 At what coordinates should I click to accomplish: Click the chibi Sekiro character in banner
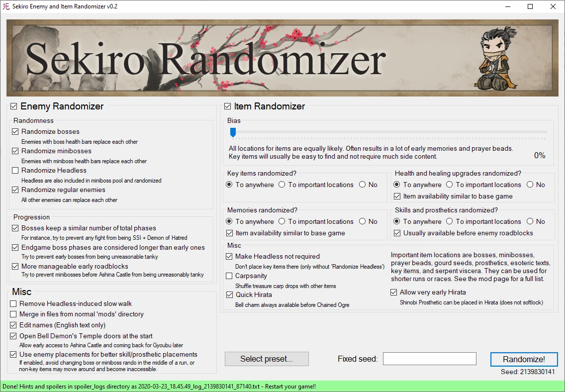pyautogui.click(x=496, y=58)
